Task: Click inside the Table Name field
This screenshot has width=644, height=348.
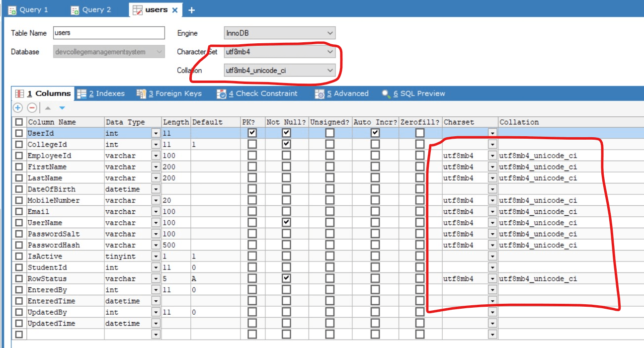Action: 108,33
